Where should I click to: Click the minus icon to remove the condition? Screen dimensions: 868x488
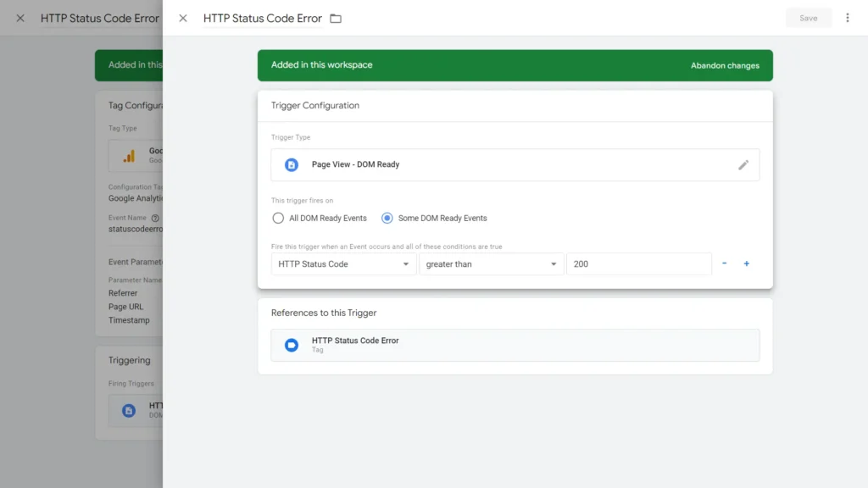(x=724, y=263)
